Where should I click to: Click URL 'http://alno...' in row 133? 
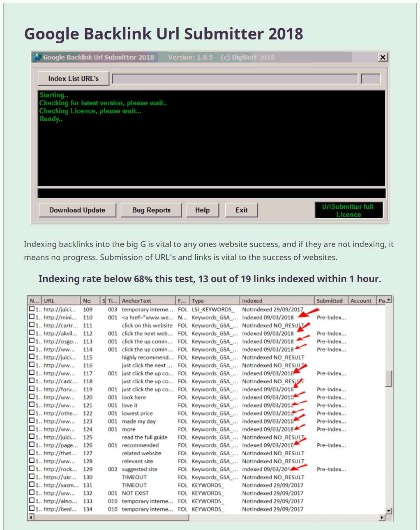(x=60, y=501)
